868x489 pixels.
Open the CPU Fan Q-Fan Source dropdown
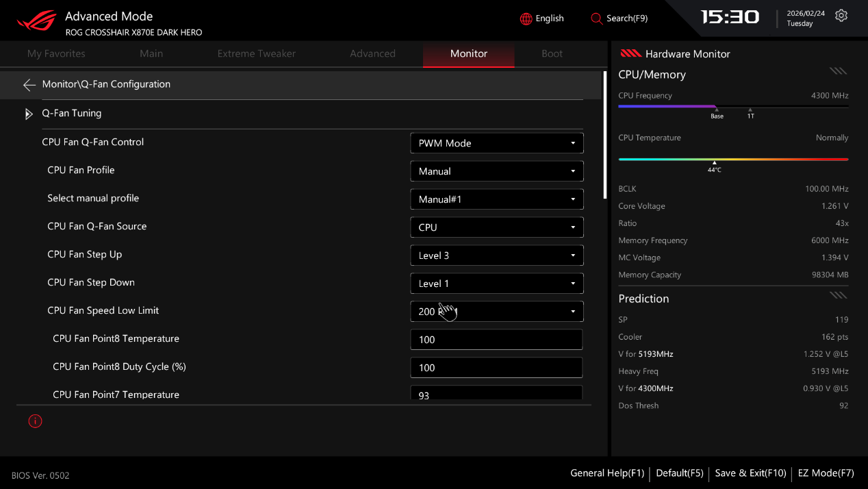click(x=496, y=227)
